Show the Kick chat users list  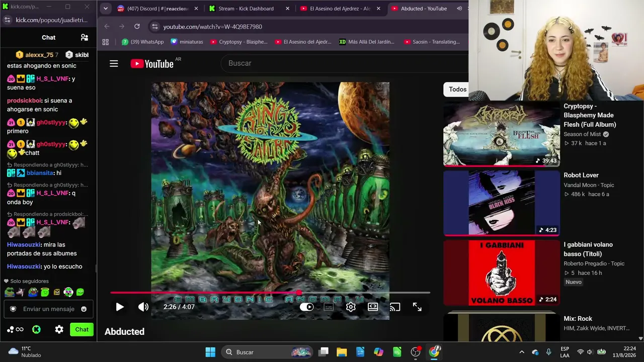point(85,37)
